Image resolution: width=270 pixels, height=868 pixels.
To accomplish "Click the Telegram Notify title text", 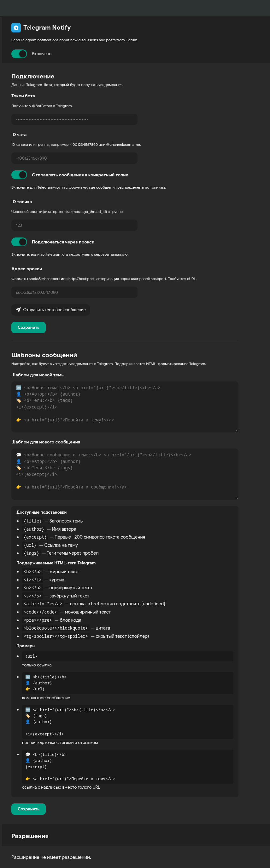I will pyautogui.click(x=47, y=28).
